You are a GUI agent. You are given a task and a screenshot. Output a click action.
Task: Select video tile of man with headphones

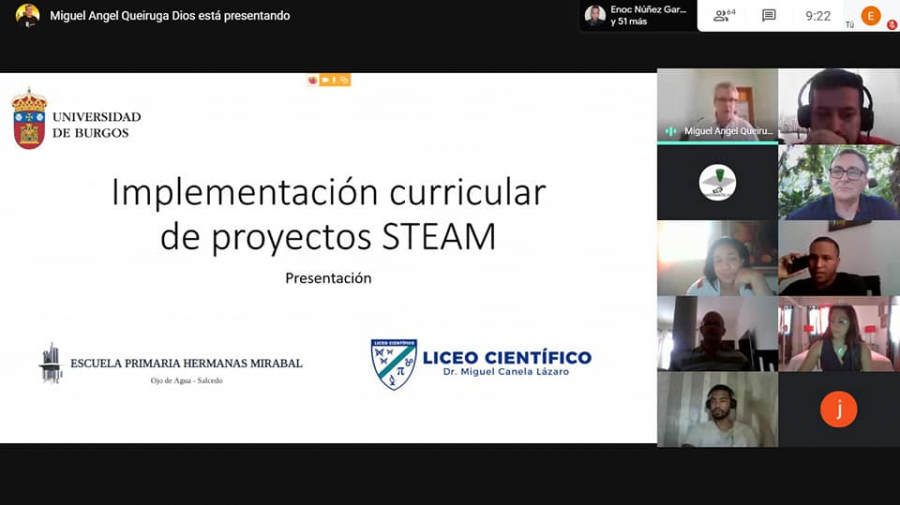838,105
